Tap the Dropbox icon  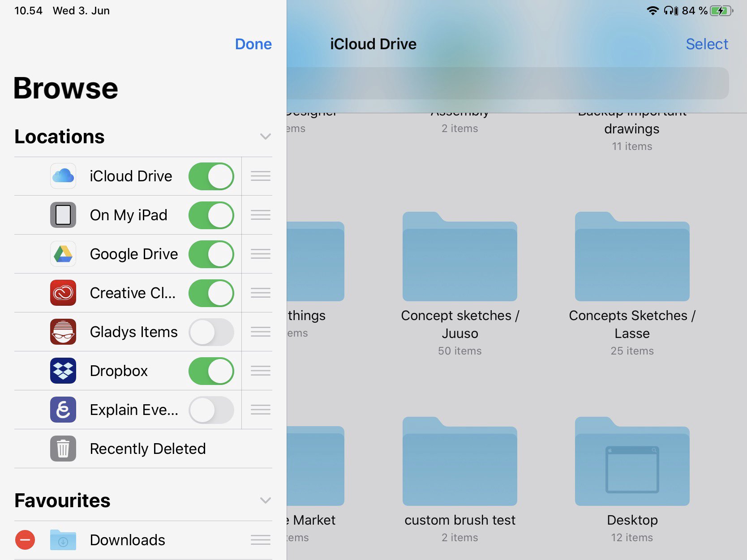(63, 371)
